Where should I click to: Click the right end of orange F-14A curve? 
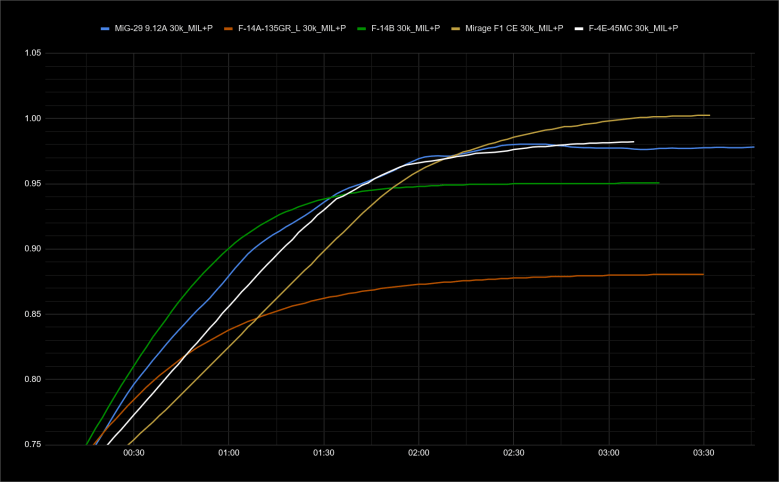click(x=703, y=274)
